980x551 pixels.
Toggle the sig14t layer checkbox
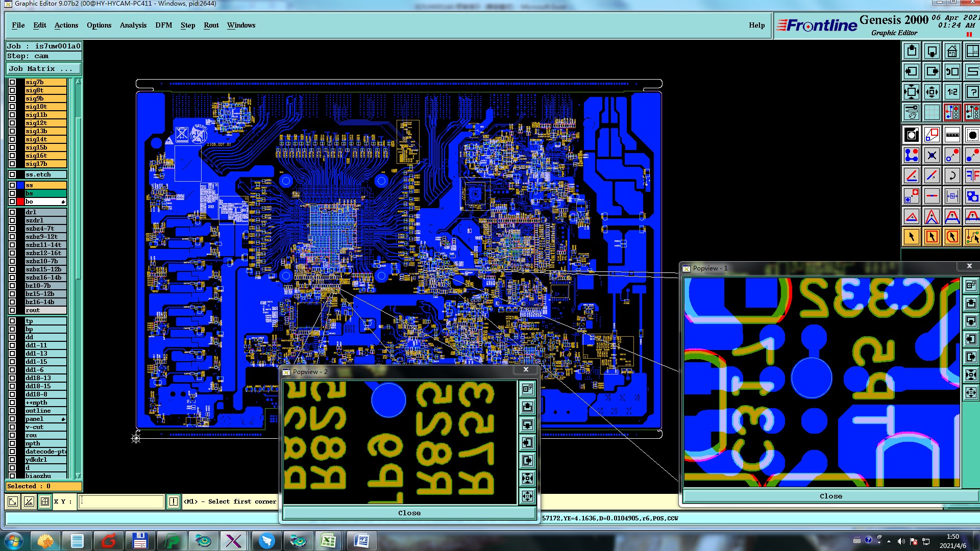click(x=12, y=139)
